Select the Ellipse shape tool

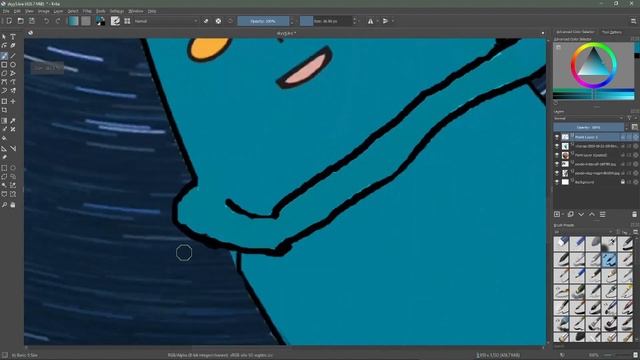[x=13, y=64]
